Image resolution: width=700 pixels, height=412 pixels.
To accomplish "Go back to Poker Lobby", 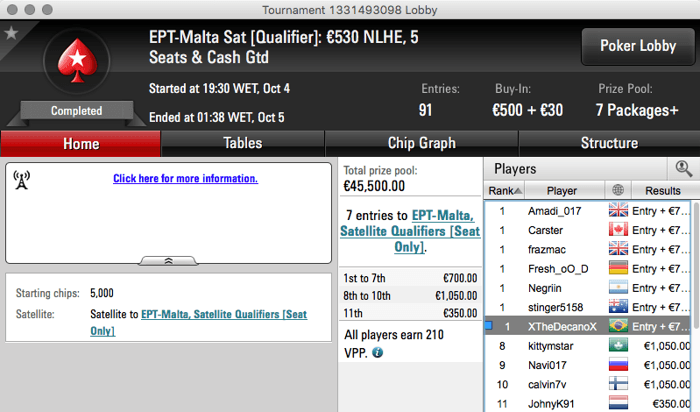I will pyautogui.click(x=638, y=46).
